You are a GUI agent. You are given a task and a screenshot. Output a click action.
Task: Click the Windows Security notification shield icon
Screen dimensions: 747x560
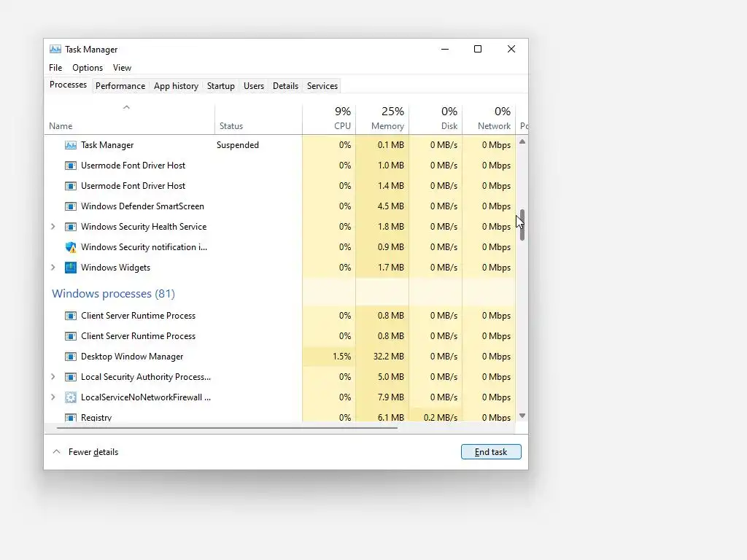tap(71, 247)
